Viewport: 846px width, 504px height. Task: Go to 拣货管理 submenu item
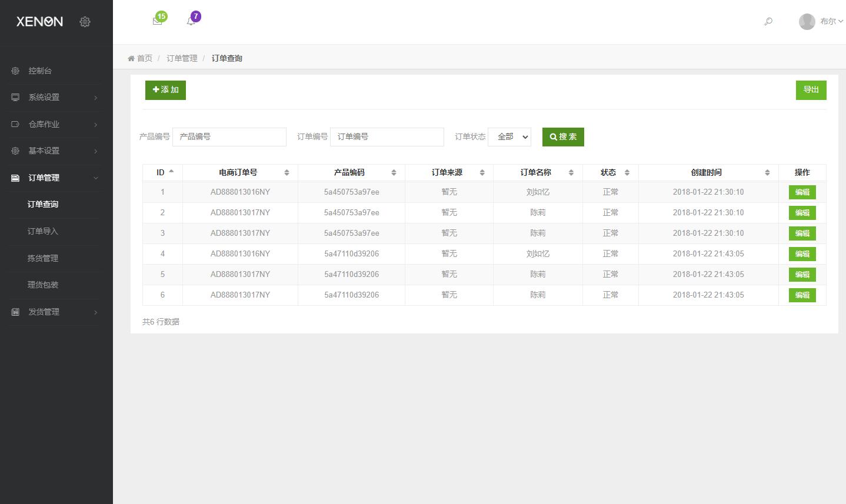tap(43, 258)
